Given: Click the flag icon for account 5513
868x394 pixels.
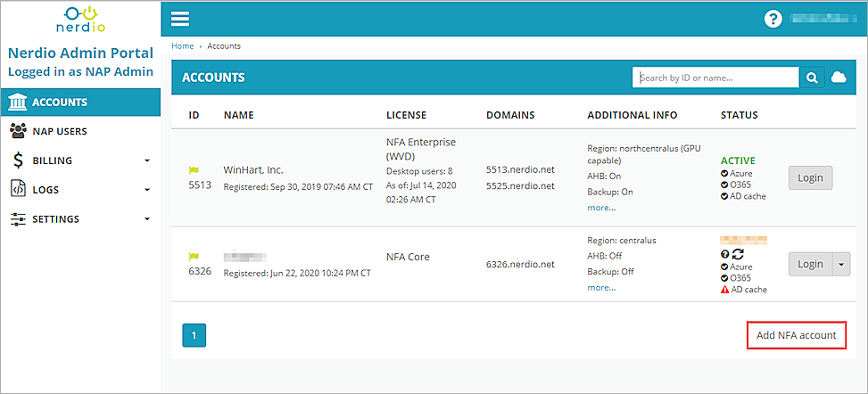Looking at the screenshot, I should point(194,168).
